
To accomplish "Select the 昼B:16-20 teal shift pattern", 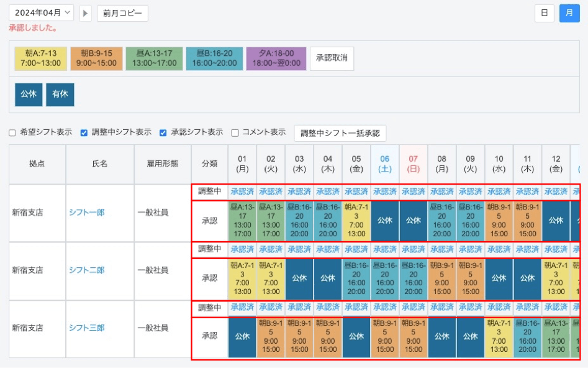I will [x=214, y=58].
